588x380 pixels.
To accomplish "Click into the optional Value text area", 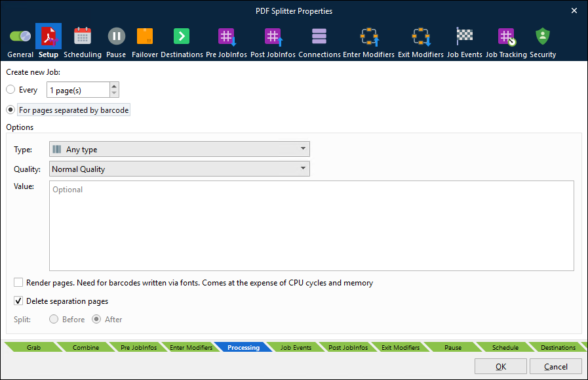I will coord(311,226).
